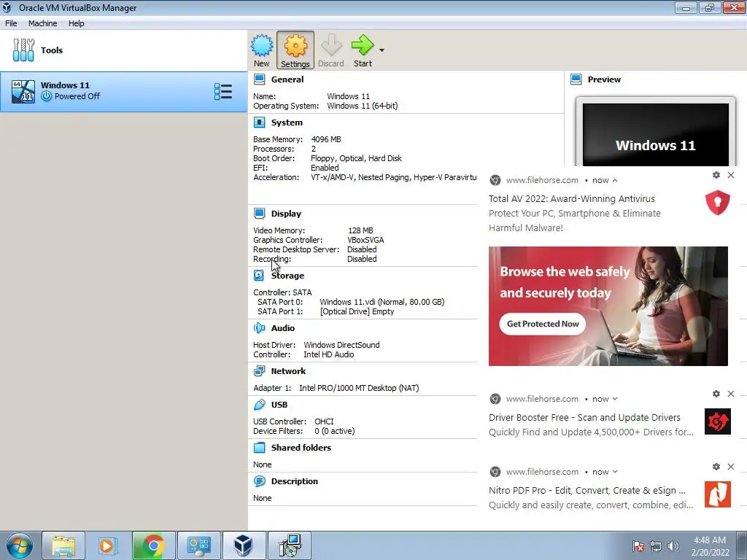Switch to Chrome on the taskbar
The width and height of the screenshot is (747, 560).
(x=153, y=545)
